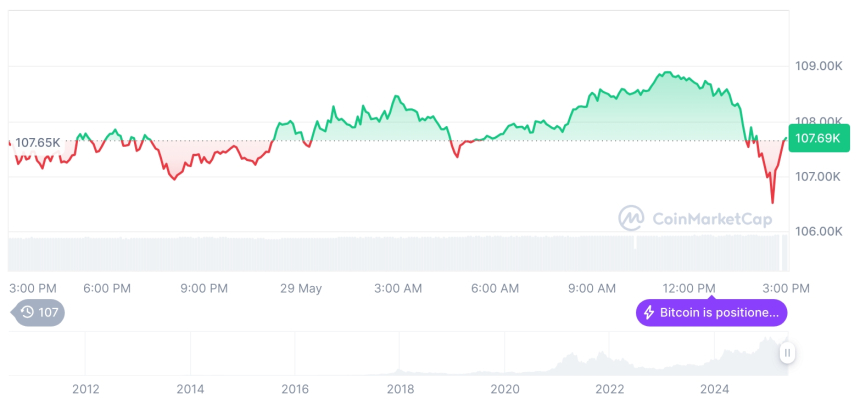This screenshot has width=860, height=401.
Task: Open the 'Bitcoin is positione...' news bubble
Action: (712, 313)
